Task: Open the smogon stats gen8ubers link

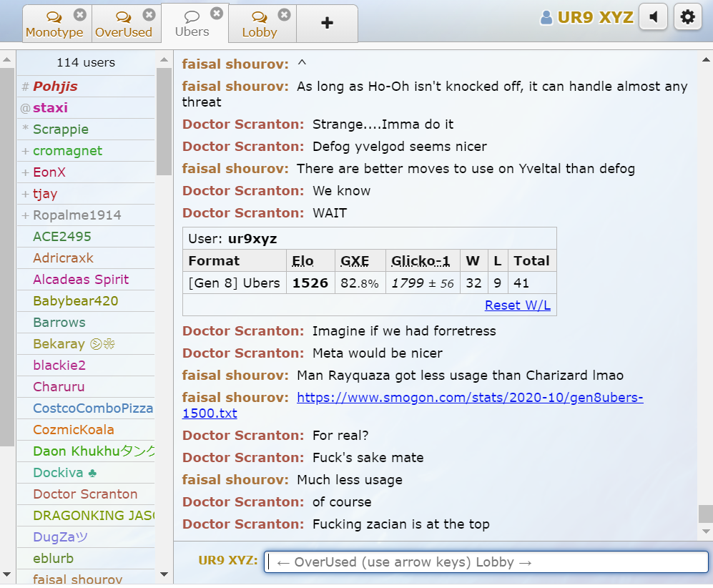Action: point(469,398)
